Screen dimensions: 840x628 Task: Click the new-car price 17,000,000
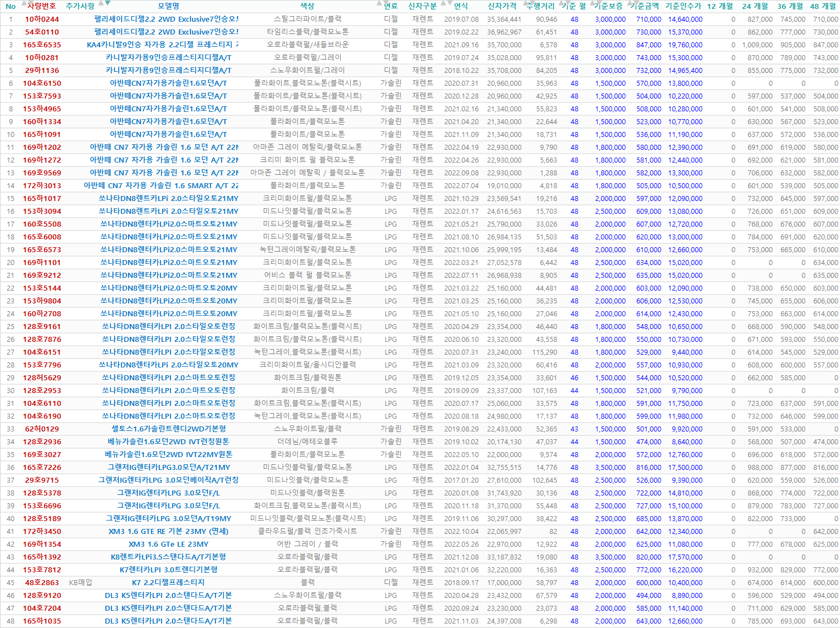coord(504,583)
